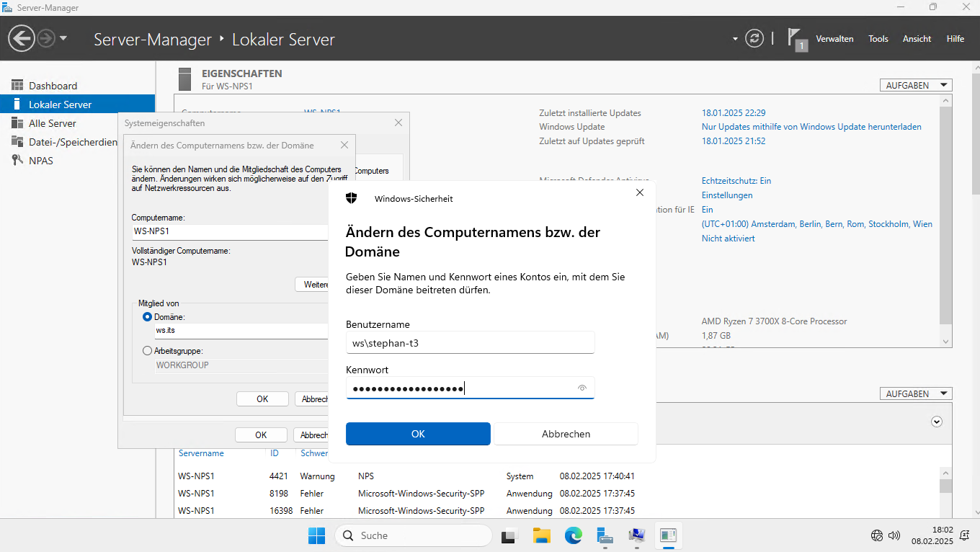Click the Nicht aktiviert activation link

click(729, 239)
